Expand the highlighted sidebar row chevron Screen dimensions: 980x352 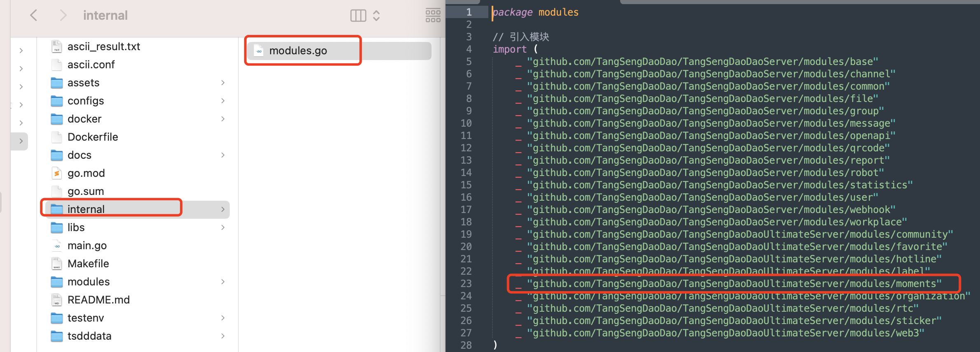tap(21, 141)
